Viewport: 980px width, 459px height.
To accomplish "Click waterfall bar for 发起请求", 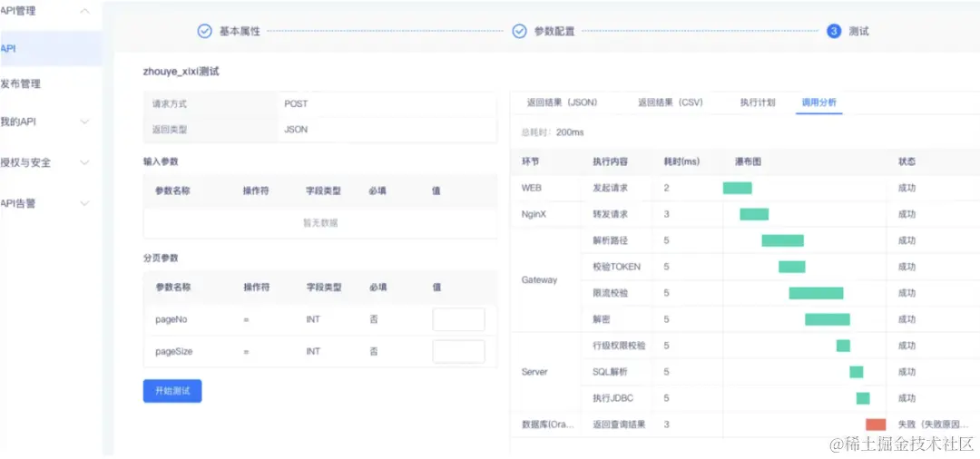I will tap(738, 188).
